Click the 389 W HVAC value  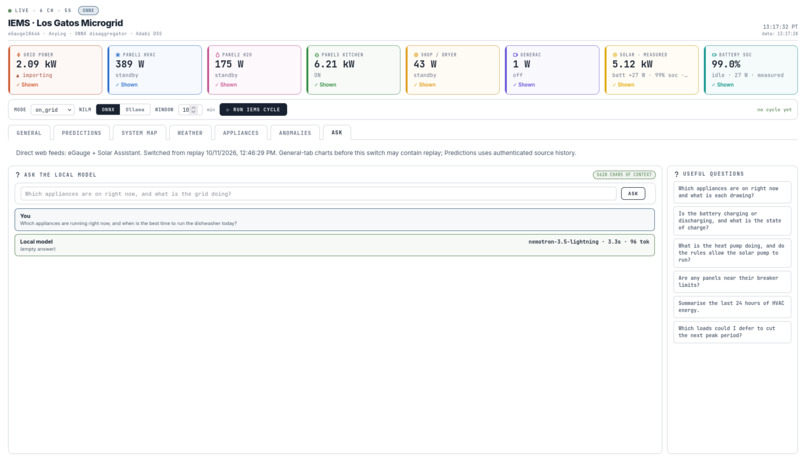130,64
